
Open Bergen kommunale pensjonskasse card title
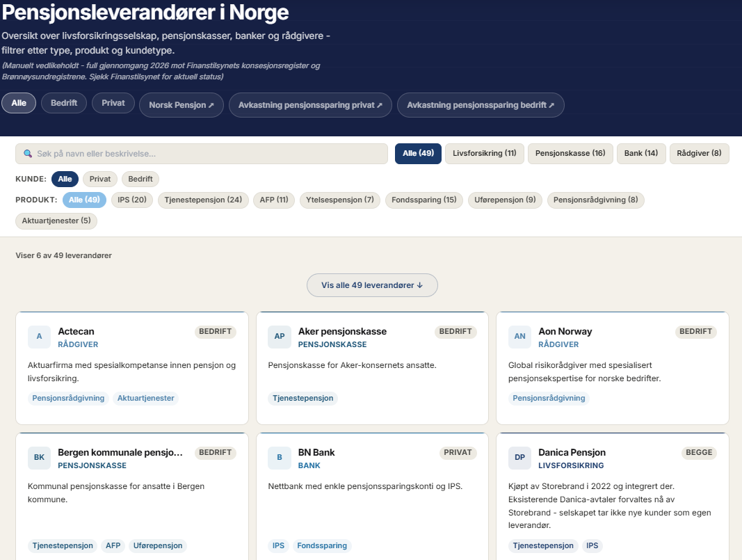(x=120, y=453)
